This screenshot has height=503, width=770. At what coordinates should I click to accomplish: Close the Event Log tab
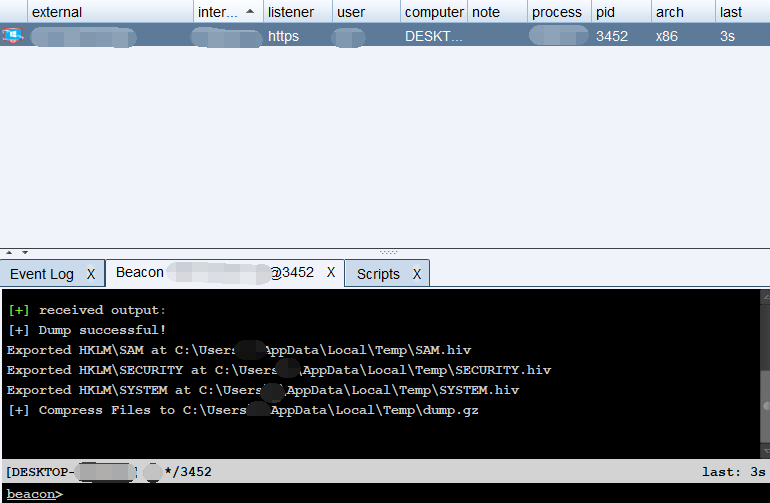point(91,274)
